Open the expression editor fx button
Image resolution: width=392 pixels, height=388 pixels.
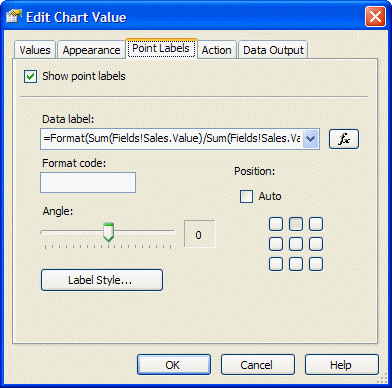pos(344,139)
